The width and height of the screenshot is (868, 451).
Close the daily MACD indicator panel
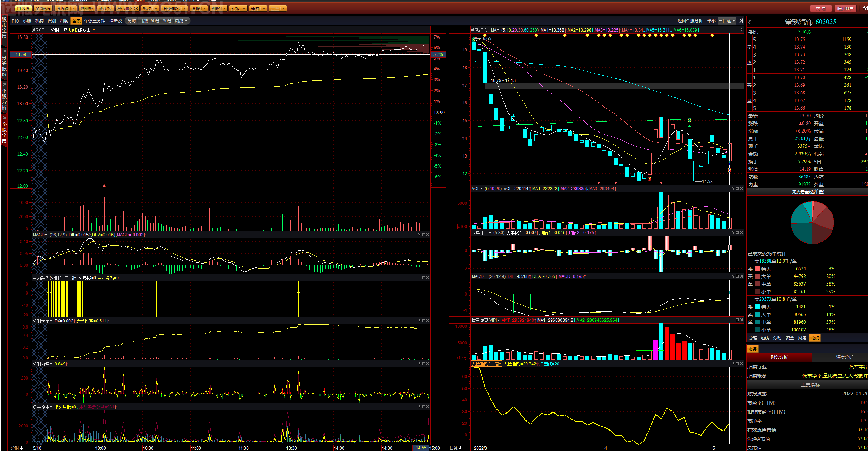point(742,276)
